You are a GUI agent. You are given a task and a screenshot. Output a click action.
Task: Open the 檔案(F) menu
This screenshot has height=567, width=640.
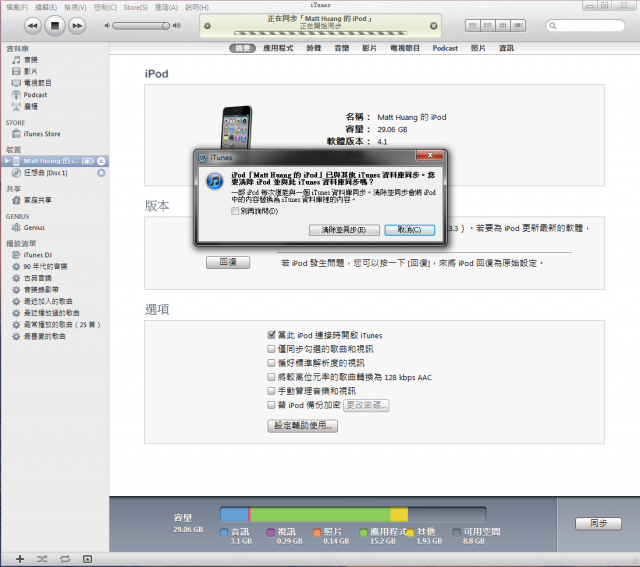(17, 7)
